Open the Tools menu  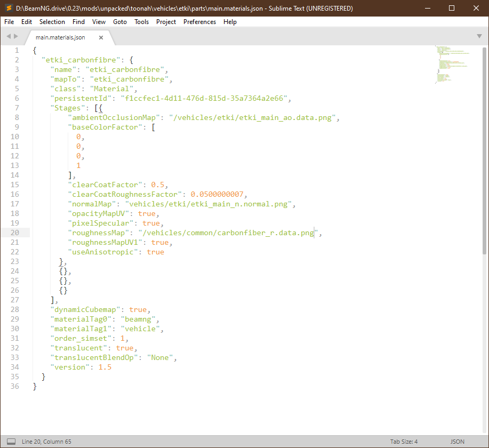pyautogui.click(x=142, y=22)
